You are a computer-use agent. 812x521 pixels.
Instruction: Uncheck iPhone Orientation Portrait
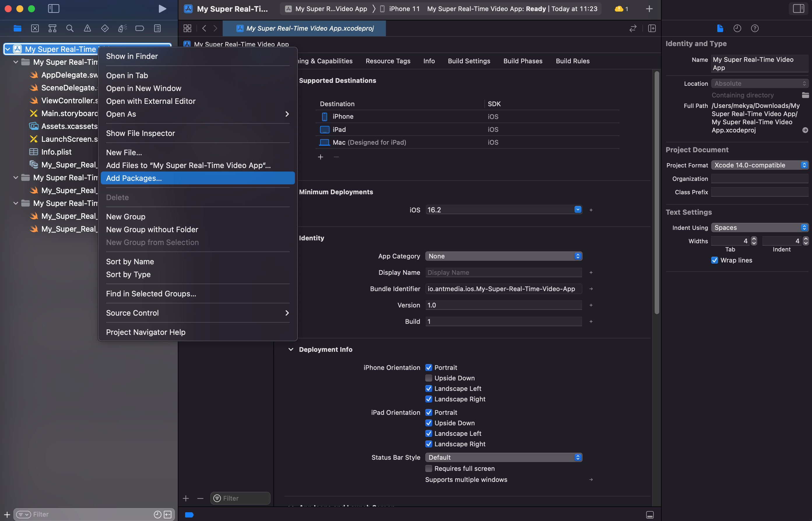click(x=428, y=367)
